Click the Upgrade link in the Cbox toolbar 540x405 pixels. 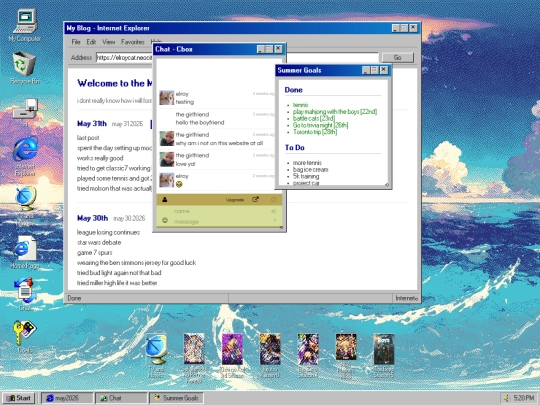pos(235,200)
